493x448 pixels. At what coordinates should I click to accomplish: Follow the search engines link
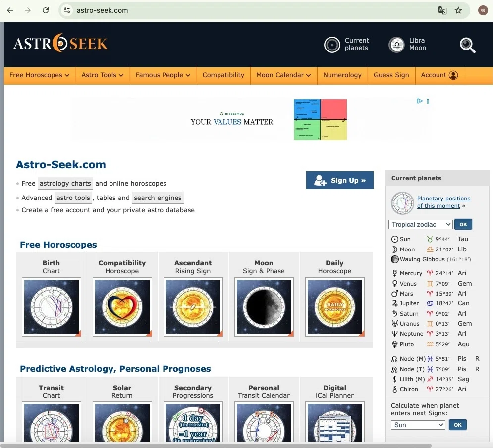[158, 198]
